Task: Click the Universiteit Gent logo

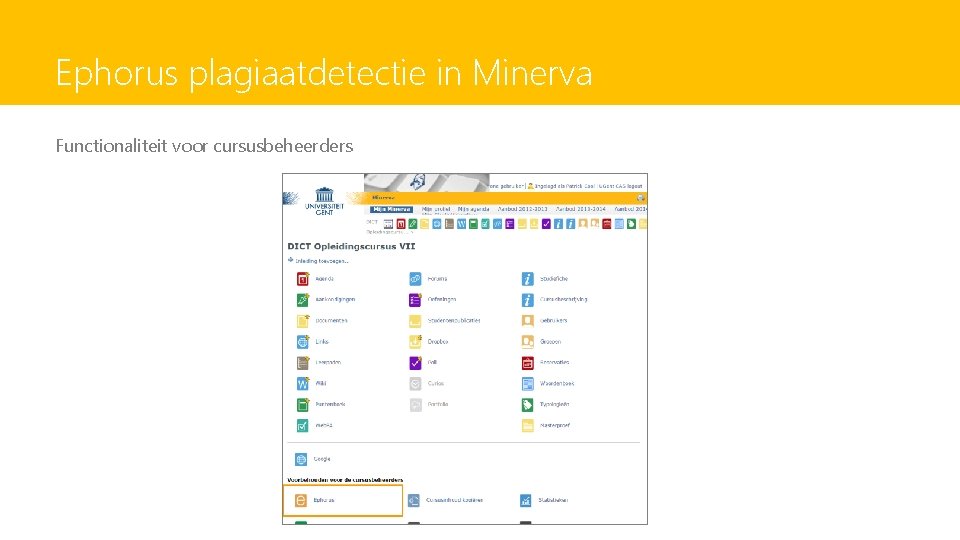Action: pyautogui.click(x=324, y=201)
